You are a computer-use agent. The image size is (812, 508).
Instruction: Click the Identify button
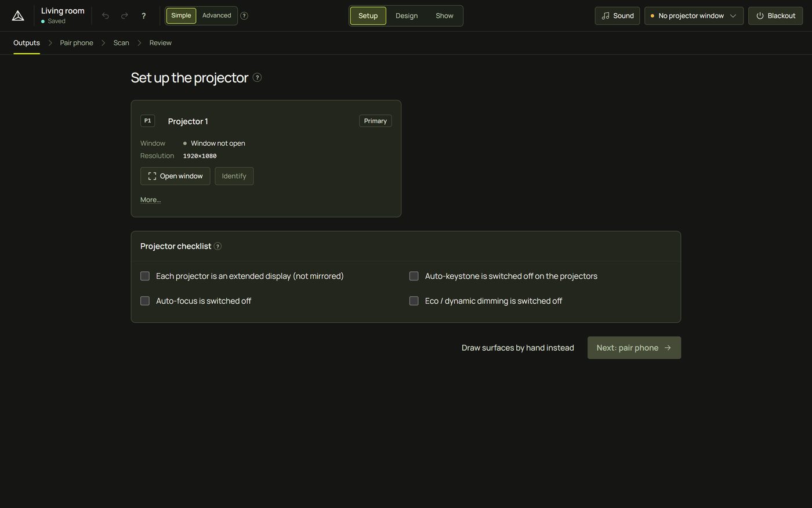point(234,176)
